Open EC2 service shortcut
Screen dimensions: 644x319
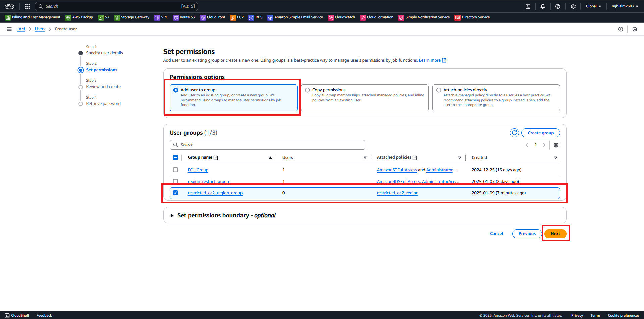(x=237, y=17)
